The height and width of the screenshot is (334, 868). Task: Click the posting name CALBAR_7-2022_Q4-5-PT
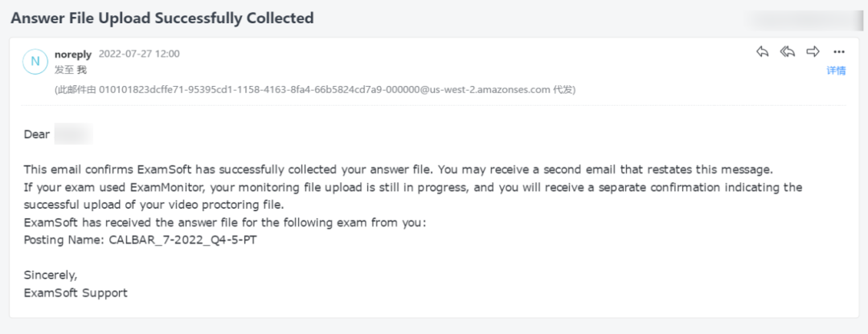tap(182, 241)
